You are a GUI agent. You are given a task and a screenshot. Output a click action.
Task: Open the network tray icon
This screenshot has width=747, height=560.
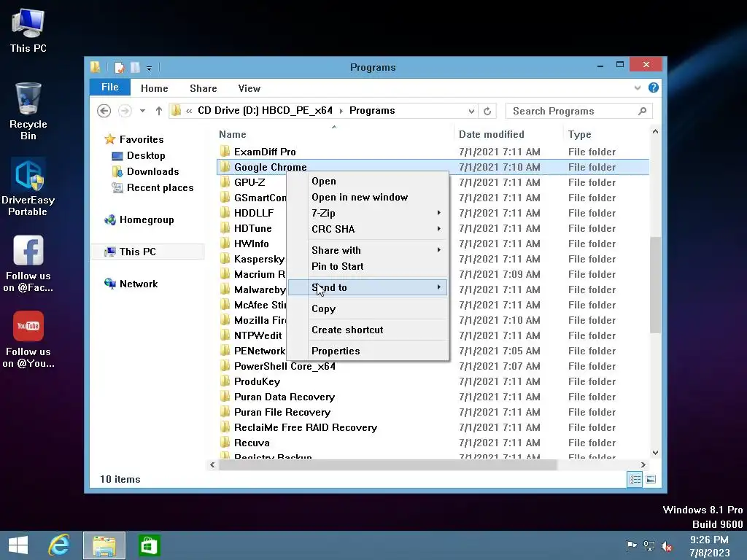click(x=649, y=545)
